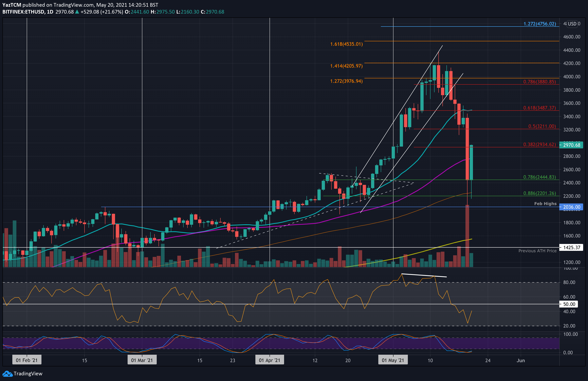Viewport: 588px width, 381px height.
Task: Click the BITFINEX:ETHUSD, 1D symbol title
Action: click(28, 12)
